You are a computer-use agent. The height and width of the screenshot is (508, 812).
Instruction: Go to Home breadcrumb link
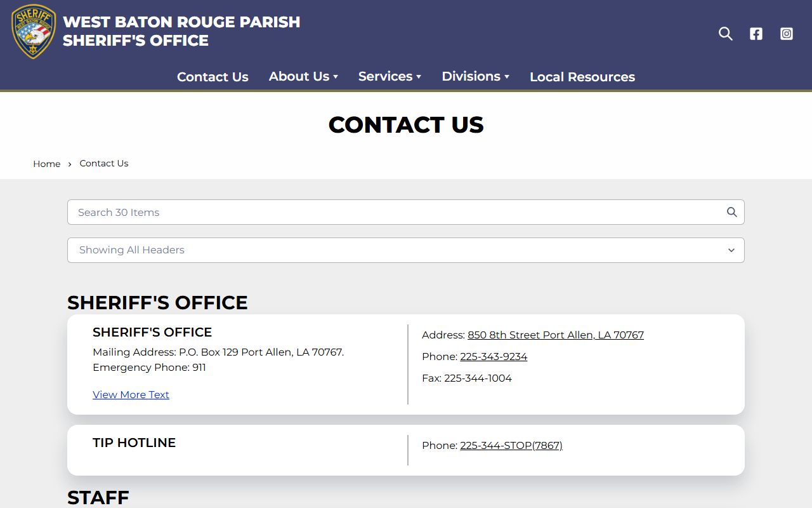click(x=47, y=164)
